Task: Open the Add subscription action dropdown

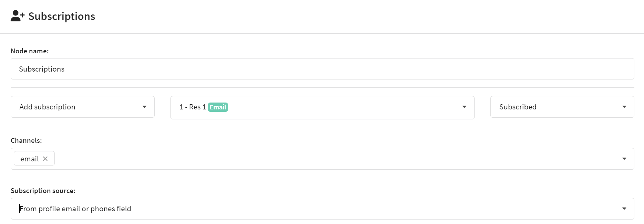Action: [76, 107]
